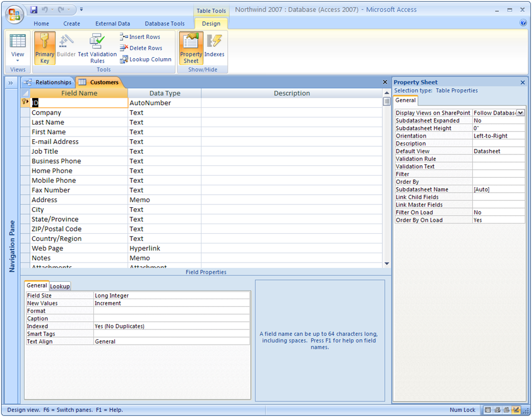
Task: Click the AutoNumber data type cell
Action: point(165,103)
